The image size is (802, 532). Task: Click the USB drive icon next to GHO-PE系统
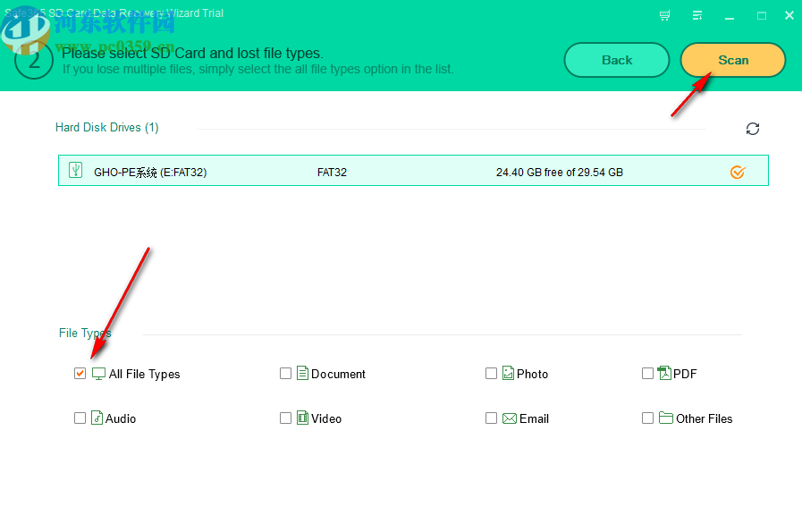(x=75, y=171)
